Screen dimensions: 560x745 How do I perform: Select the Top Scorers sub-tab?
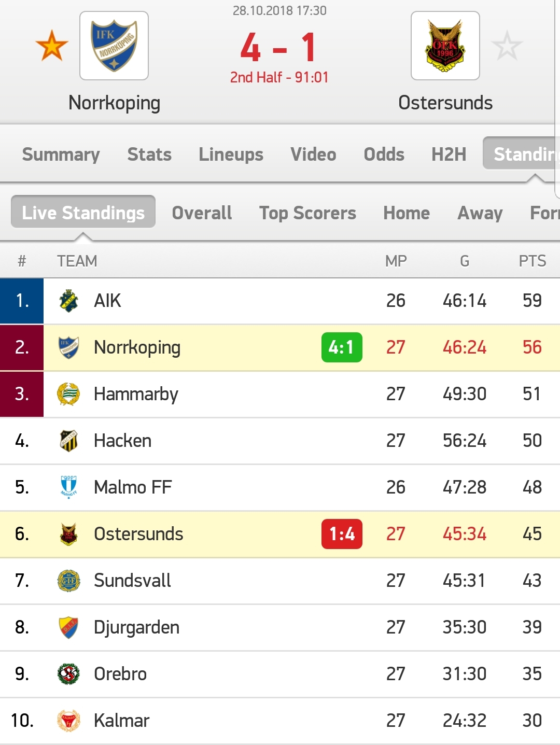pyautogui.click(x=307, y=213)
